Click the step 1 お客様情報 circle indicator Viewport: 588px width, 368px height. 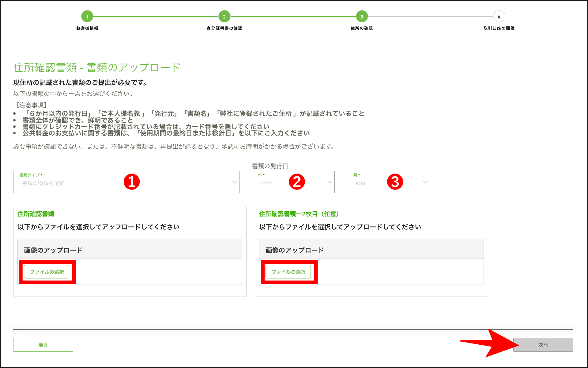pos(87,17)
